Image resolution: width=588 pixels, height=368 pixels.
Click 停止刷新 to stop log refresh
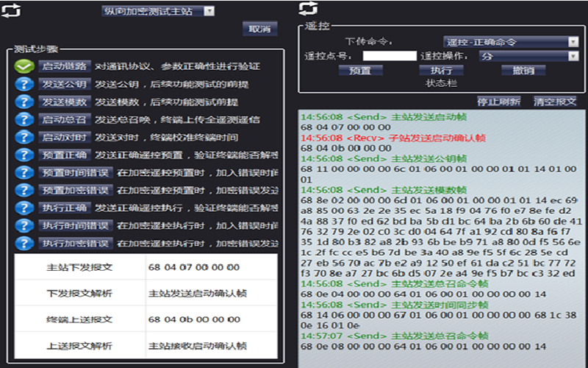click(498, 102)
